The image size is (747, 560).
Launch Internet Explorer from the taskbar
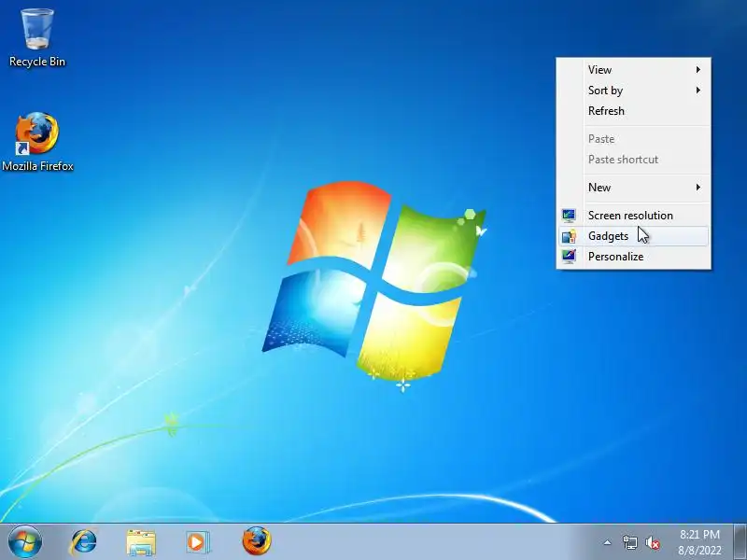[x=83, y=542]
